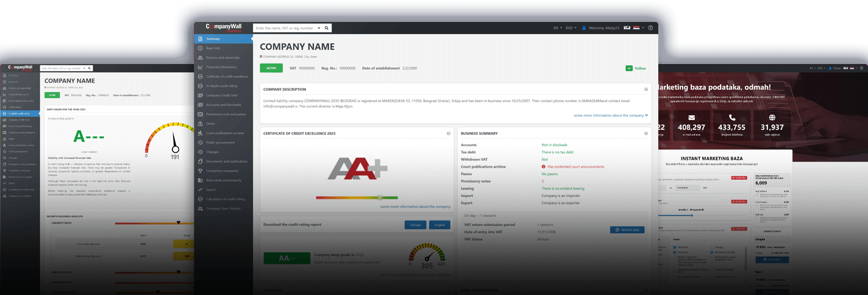The height and width of the screenshot is (295, 868).
Task: Click the user profile icon beside Welcome
Action: (x=584, y=28)
